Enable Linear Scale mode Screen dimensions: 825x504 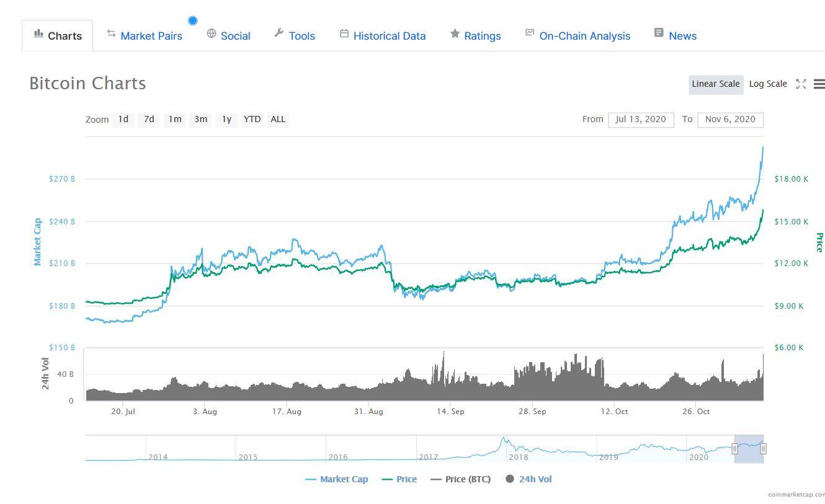coord(716,84)
